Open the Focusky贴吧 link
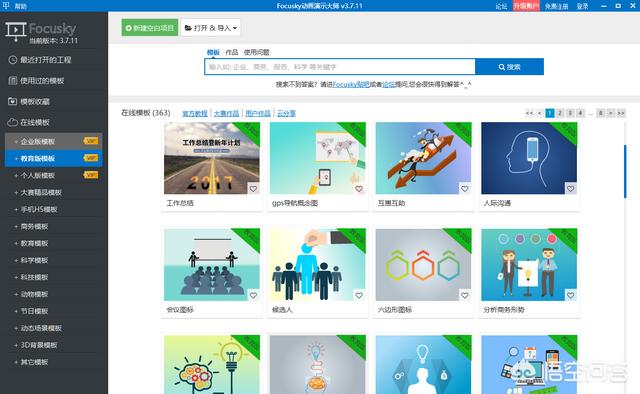This screenshot has height=394, width=640. point(351,85)
